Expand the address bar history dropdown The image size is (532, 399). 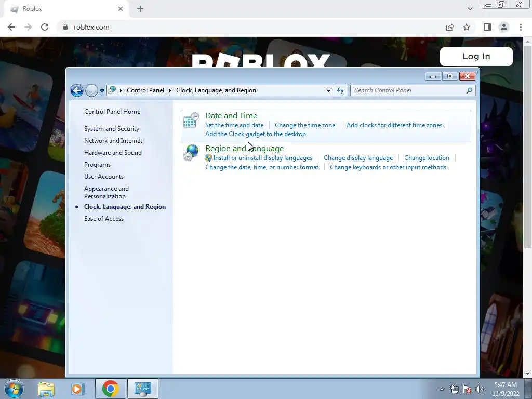[x=328, y=90]
